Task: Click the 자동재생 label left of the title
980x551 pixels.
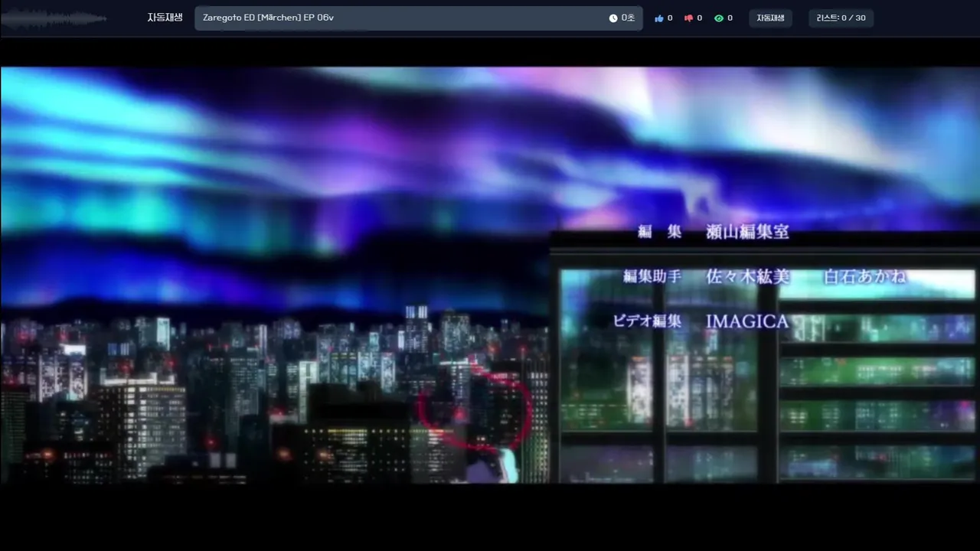Action: (x=165, y=18)
